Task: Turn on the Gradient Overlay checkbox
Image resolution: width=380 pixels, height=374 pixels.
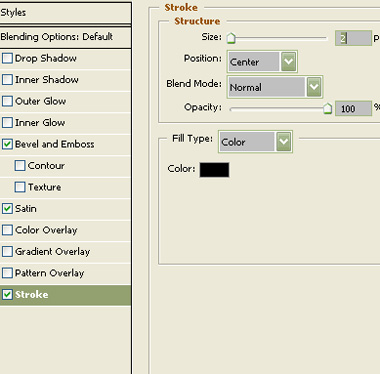Action: pos(7,251)
